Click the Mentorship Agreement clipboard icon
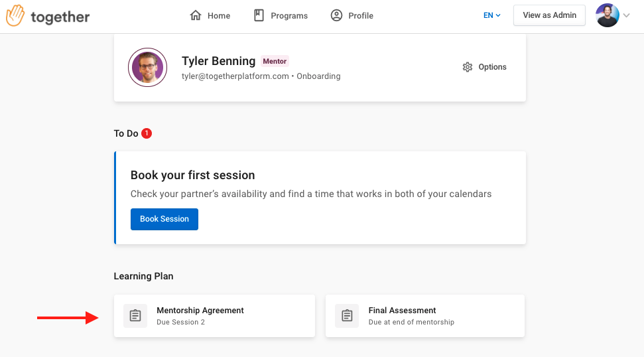The image size is (644, 357). coord(135,315)
